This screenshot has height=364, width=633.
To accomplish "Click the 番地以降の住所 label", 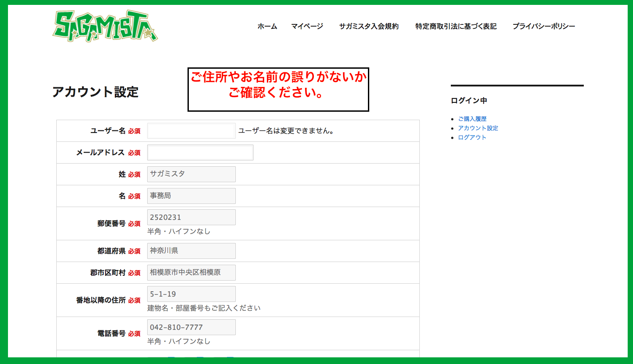I will click(101, 300).
